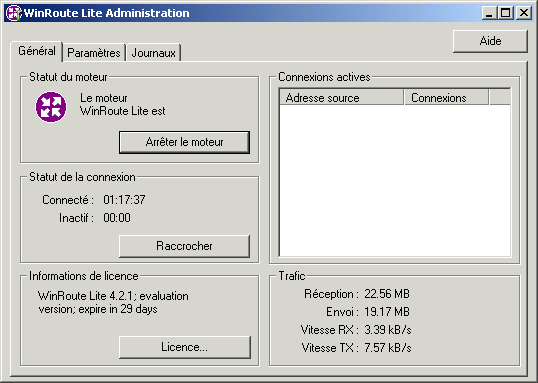The image size is (538, 383).
Task: Open the Licence... dialog button
Action: (x=184, y=347)
